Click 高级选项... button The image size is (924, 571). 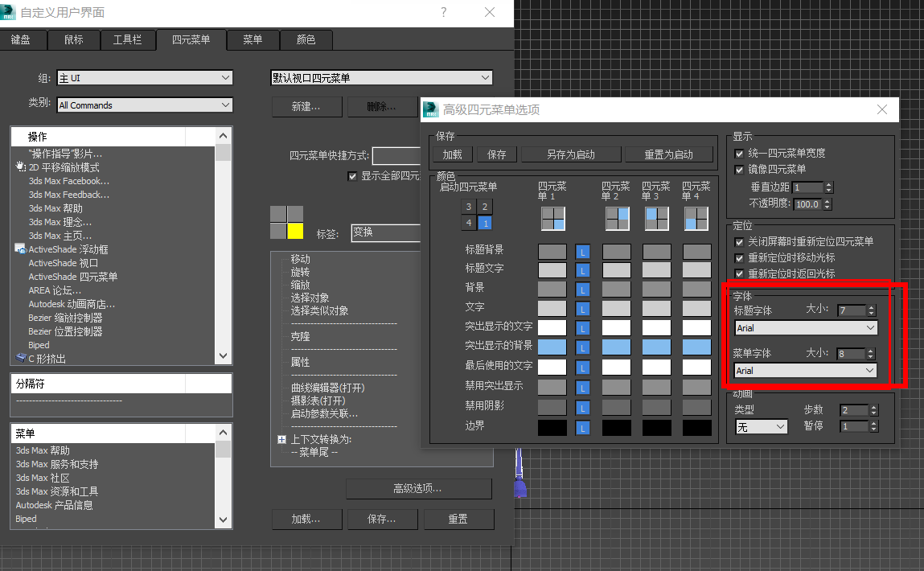418,488
